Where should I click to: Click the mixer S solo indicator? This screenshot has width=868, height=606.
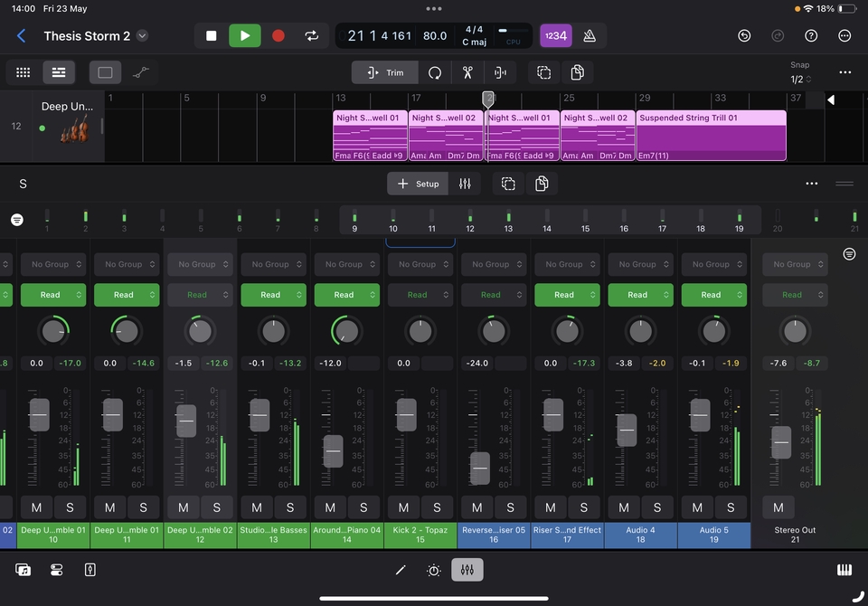click(23, 184)
